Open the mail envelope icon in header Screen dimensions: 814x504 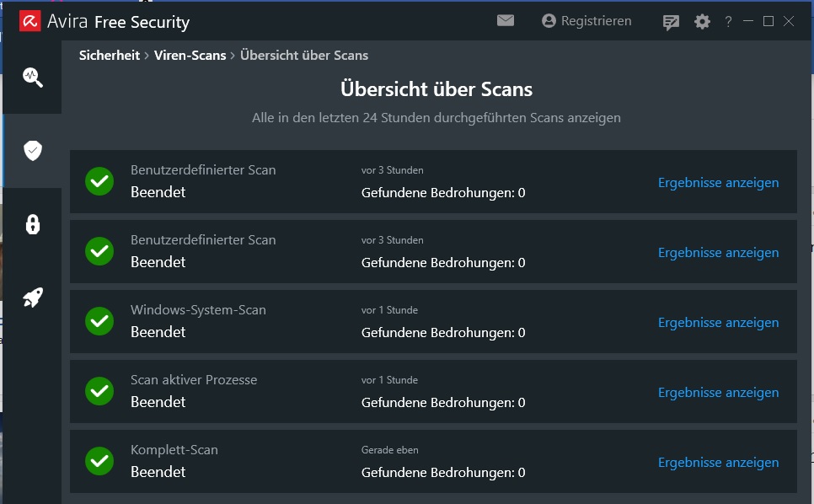[506, 21]
